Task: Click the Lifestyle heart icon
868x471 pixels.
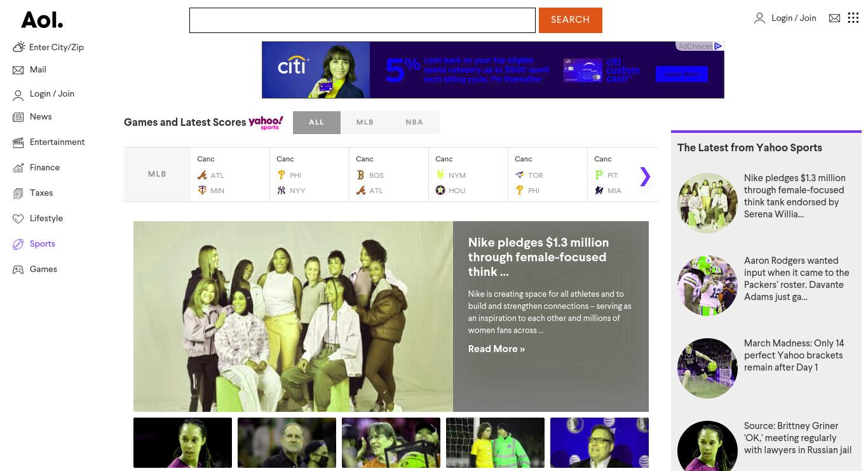Action: coord(18,219)
